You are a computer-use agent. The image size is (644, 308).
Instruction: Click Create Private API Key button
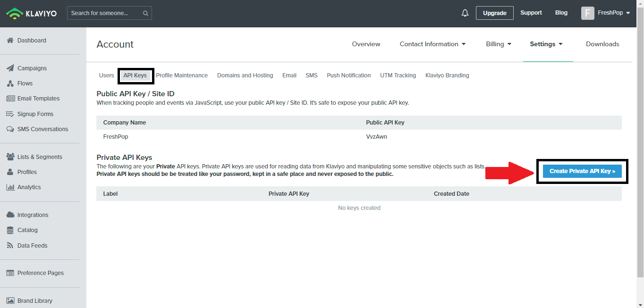[582, 171]
